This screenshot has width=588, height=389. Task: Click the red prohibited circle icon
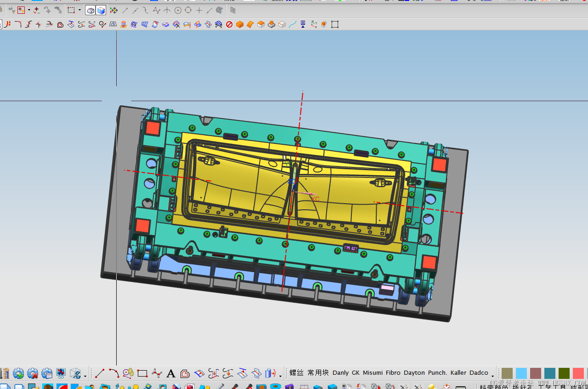[229, 24]
